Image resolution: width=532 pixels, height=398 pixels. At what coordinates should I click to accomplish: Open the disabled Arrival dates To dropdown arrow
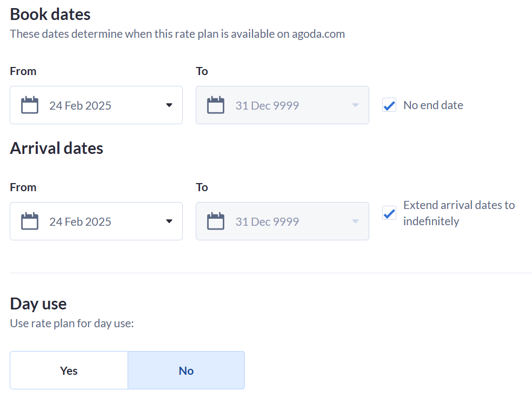click(355, 221)
